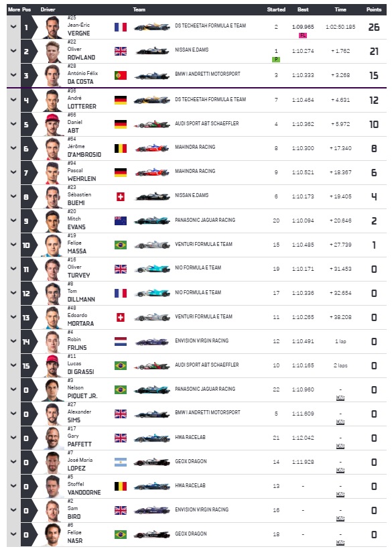Expand the chevron on Sam Bird's row
Screen dimensions: 392x549
click(x=13, y=510)
